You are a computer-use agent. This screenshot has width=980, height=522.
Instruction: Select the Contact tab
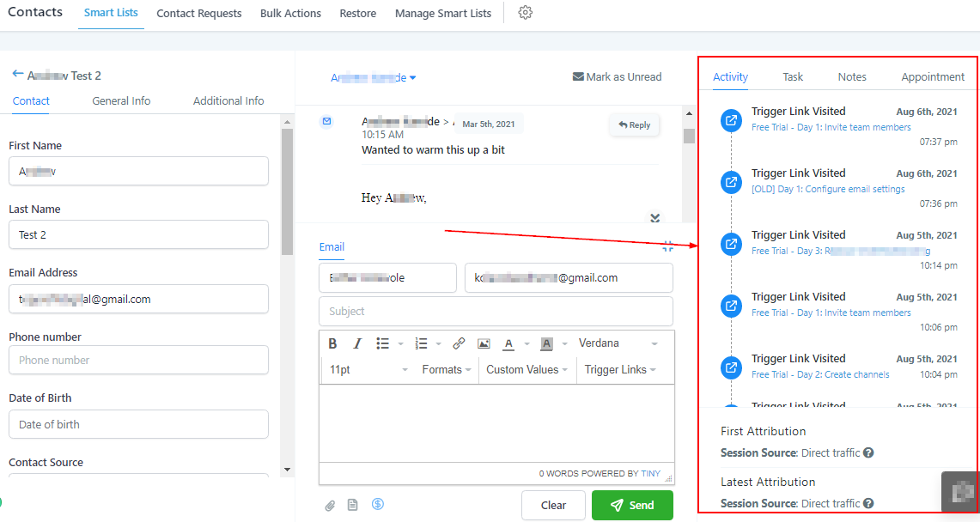tap(31, 100)
